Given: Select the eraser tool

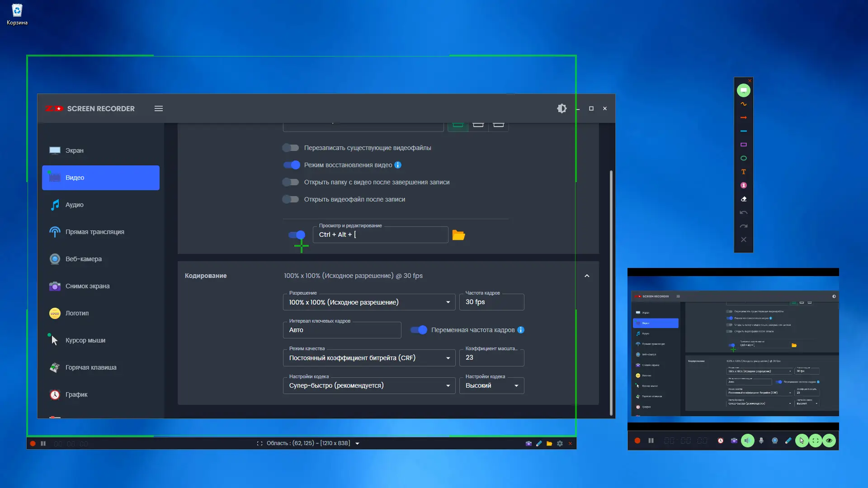Looking at the screenshot, I should pyautogui.click(x=743, y=199).
